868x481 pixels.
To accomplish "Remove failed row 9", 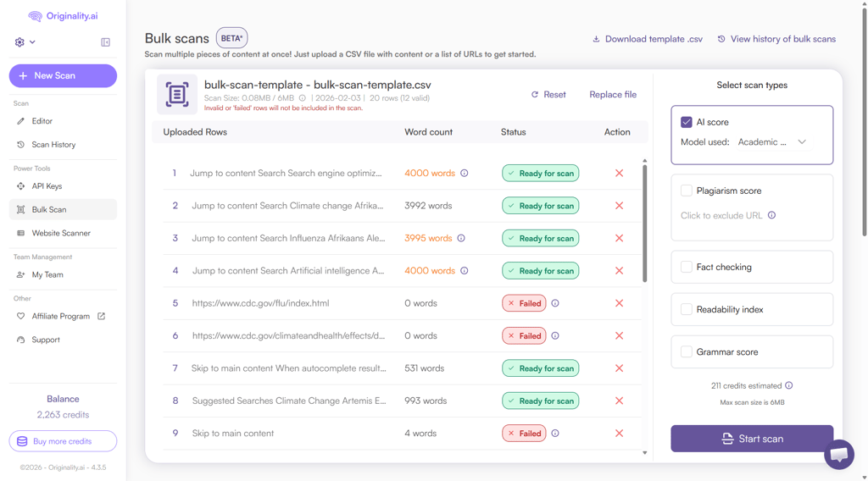I will point(620,434).
